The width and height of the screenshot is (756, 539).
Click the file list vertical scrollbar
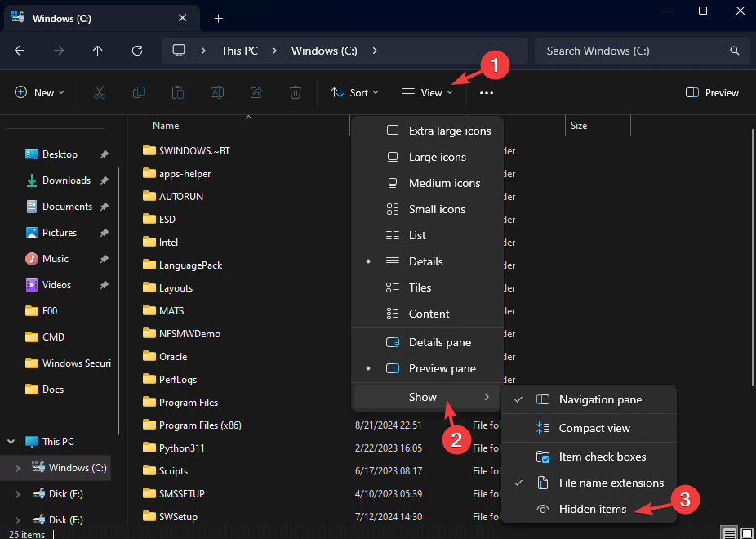pos(753,258)
